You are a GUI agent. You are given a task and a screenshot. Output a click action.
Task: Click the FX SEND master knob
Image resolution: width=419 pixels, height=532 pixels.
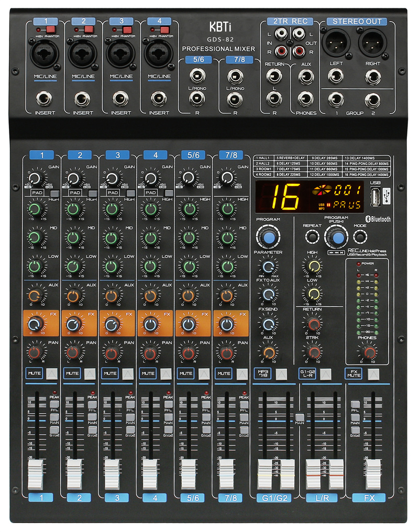[x=268, y=324]
